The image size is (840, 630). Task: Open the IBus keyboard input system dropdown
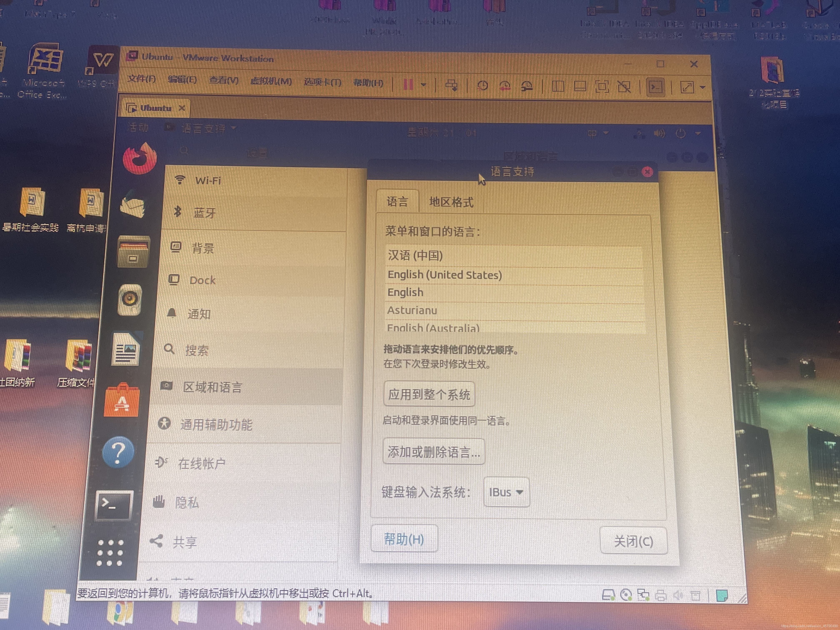(x=506, y=492)
